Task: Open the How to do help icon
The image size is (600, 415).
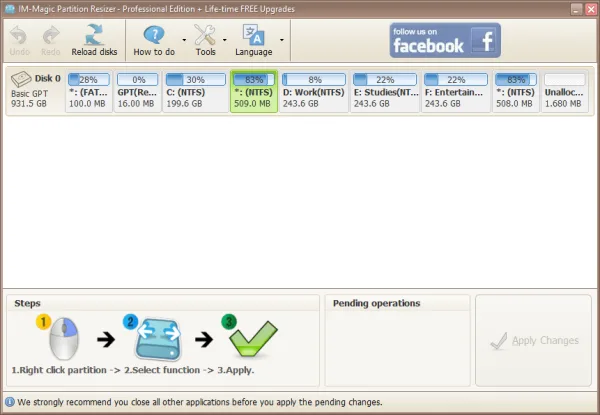Action: [x=154, y=35]
